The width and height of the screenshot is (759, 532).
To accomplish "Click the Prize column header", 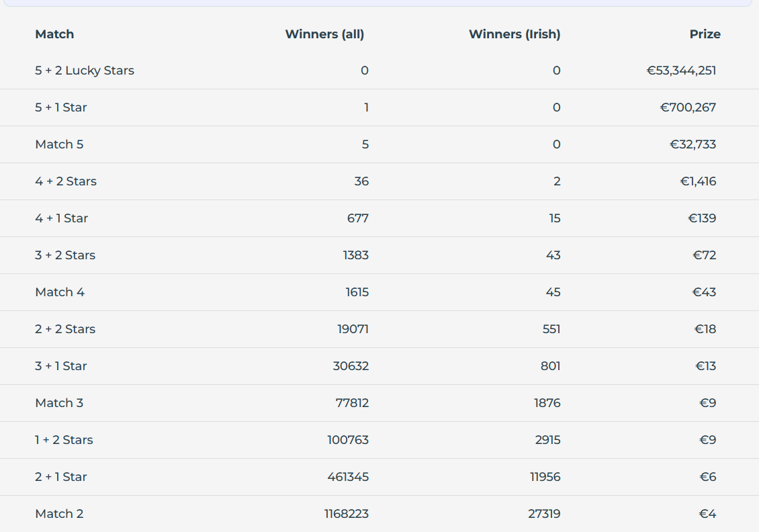I will pyautogui.click(x=705, y=34).
